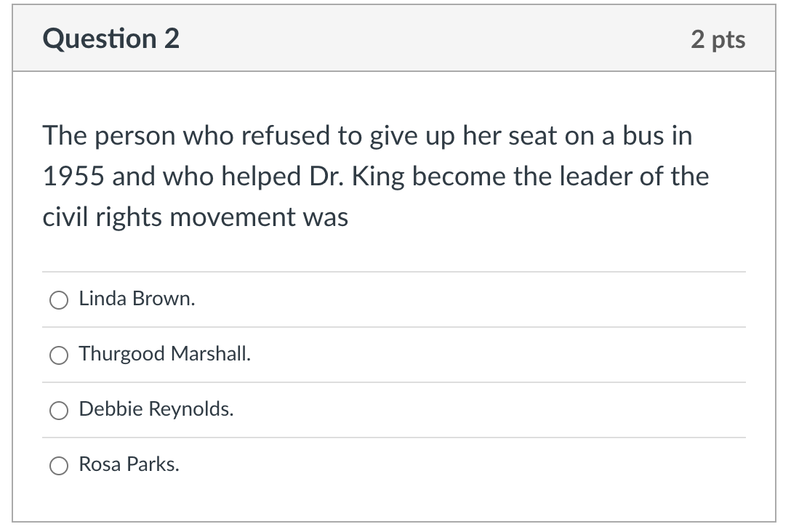Click the year '1955' in the question

[x=73, y=177]
